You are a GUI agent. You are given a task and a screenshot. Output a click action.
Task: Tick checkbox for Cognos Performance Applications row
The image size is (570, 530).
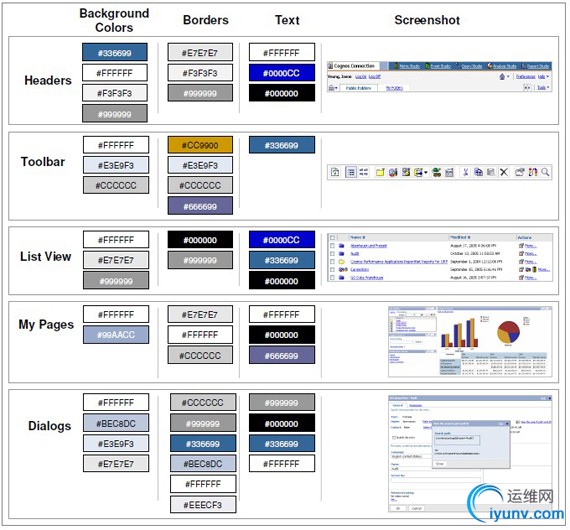tap(332, 262)
